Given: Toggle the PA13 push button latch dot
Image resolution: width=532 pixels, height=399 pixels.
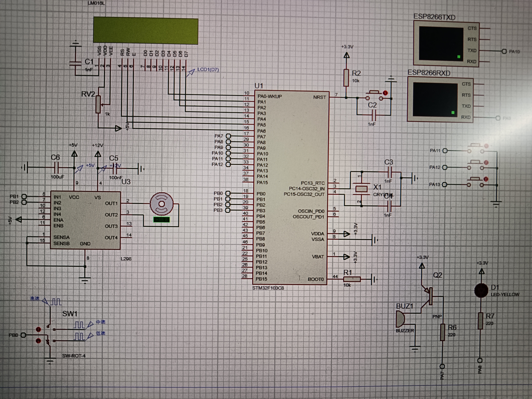Looking at the screenshot, I should click(486, 179).
